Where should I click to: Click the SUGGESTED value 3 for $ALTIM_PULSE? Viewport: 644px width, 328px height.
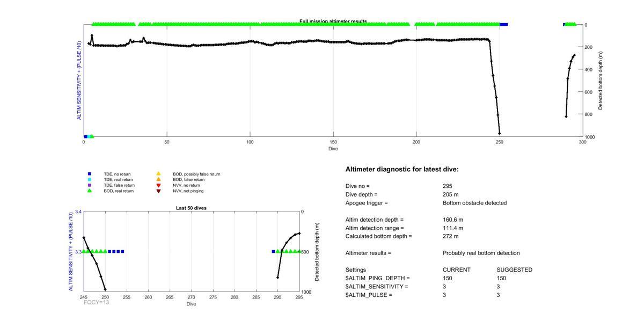[499, 295]
